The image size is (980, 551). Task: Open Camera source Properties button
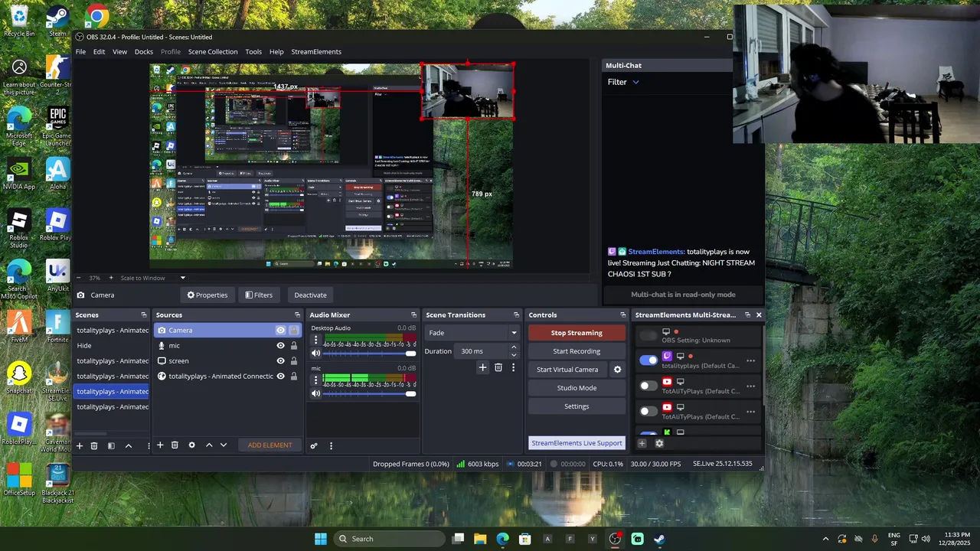pos(207,295)
